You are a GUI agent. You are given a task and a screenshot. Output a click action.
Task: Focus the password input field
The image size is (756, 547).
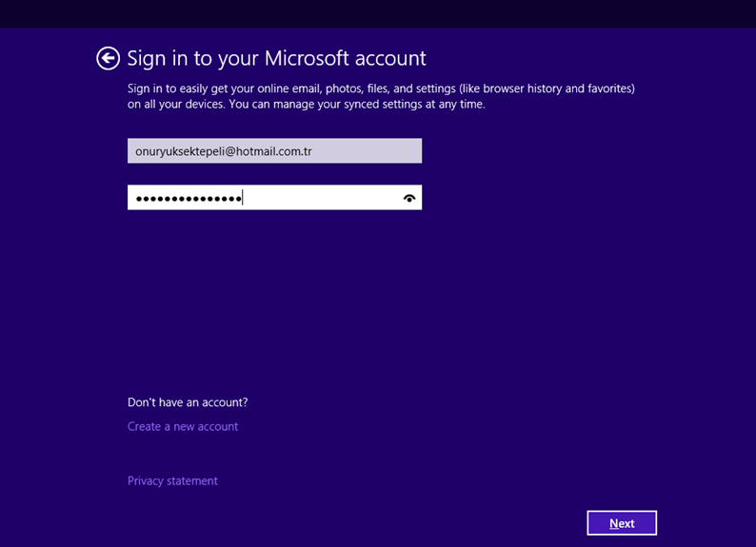[274, 198]
